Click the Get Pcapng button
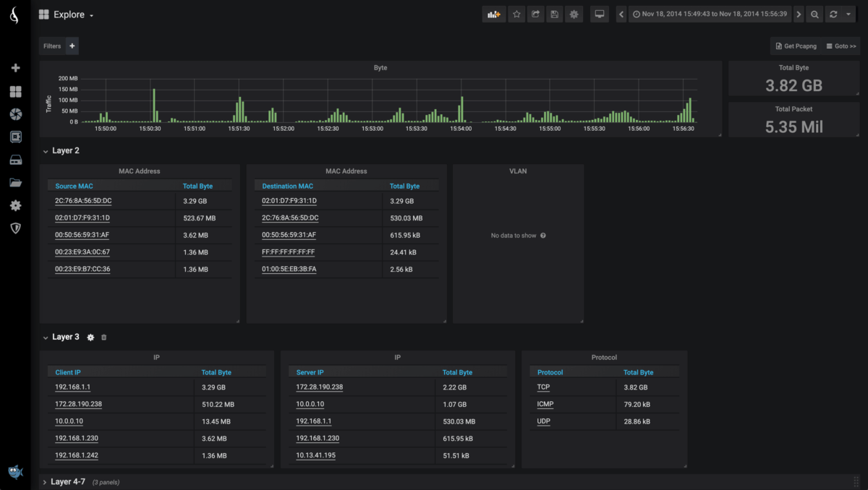 click(x=796, y=46)
